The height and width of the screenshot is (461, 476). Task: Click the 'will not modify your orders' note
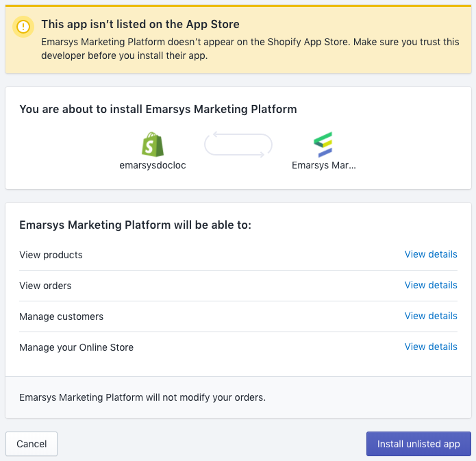[142, 397]
